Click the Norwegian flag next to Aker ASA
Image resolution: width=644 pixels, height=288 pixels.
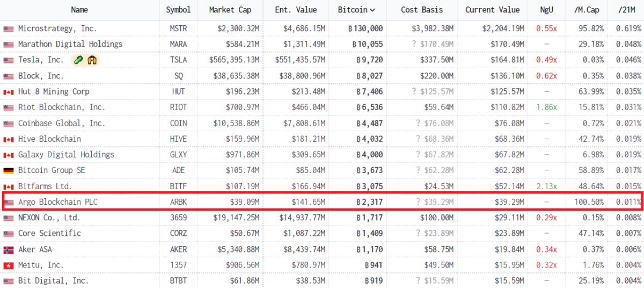coord(9,250)
